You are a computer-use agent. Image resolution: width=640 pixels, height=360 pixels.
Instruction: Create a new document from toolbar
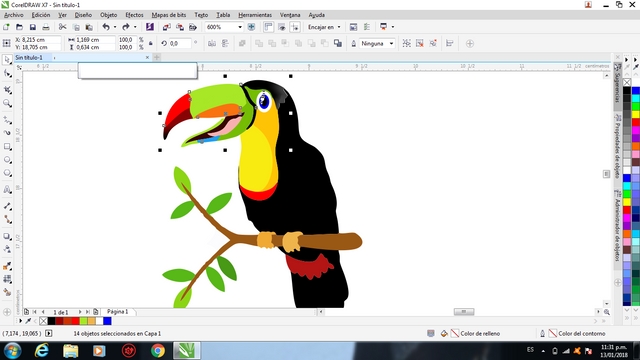pyautogui.click(x=6, y=27)
